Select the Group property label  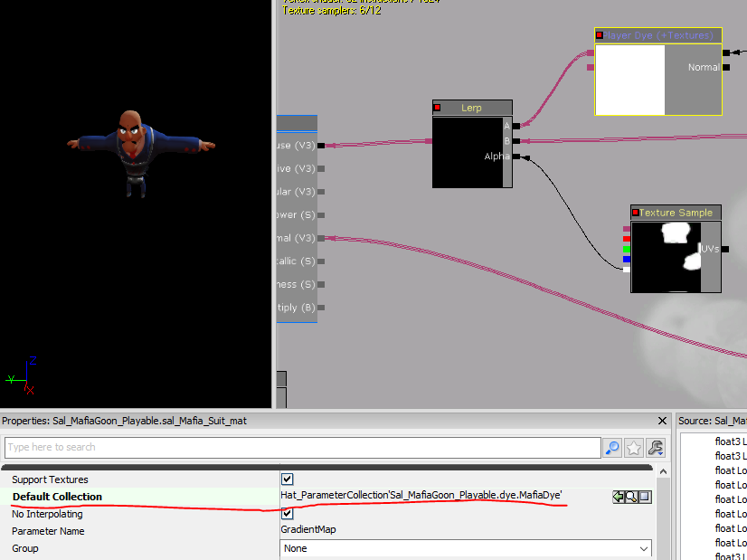[x=24, y=548]
